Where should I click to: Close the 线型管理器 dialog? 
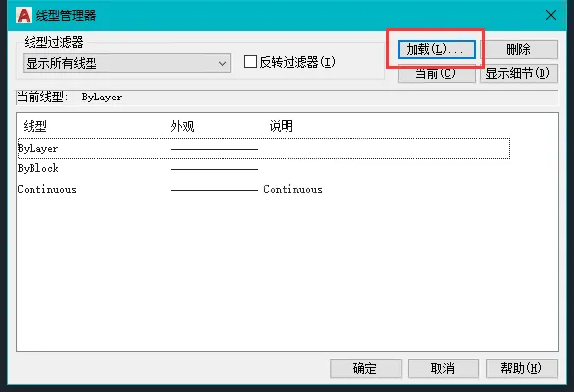[551, 15]
